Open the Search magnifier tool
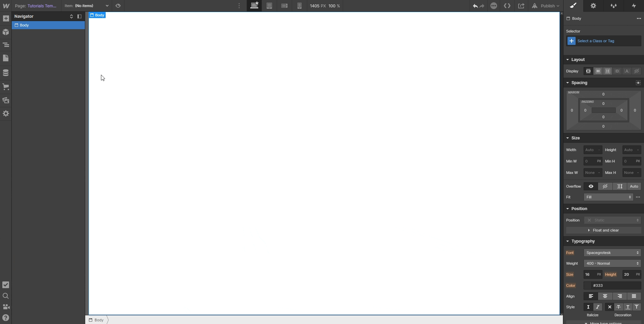 click(x=6, y=296)
